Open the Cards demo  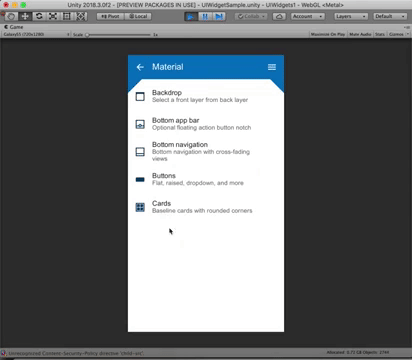(x=206, y=207)
